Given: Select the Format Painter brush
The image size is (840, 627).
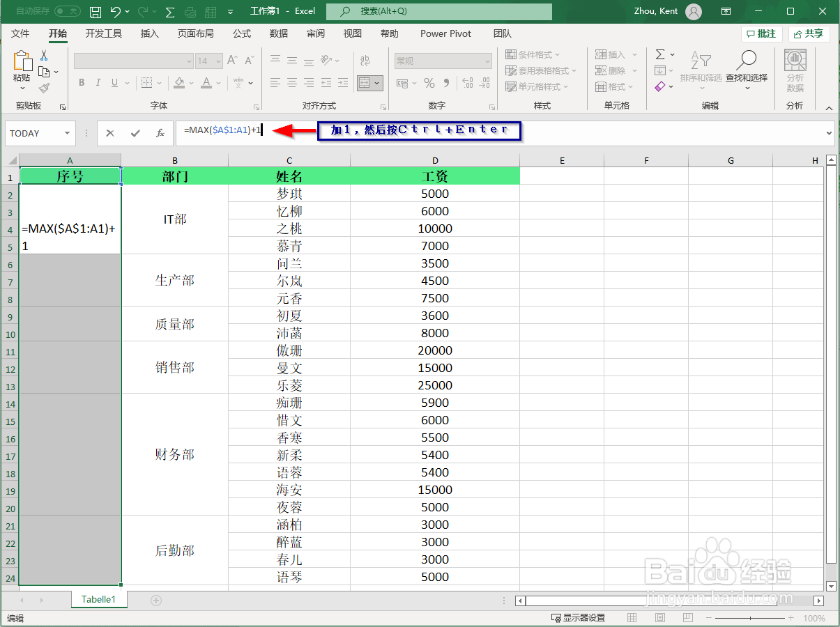Looking at the screenshot, I should point(45,88).
